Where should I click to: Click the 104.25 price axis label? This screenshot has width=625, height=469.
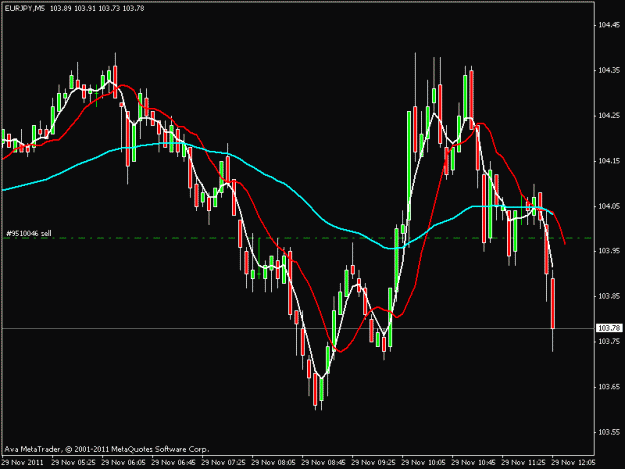click(609, 116)
